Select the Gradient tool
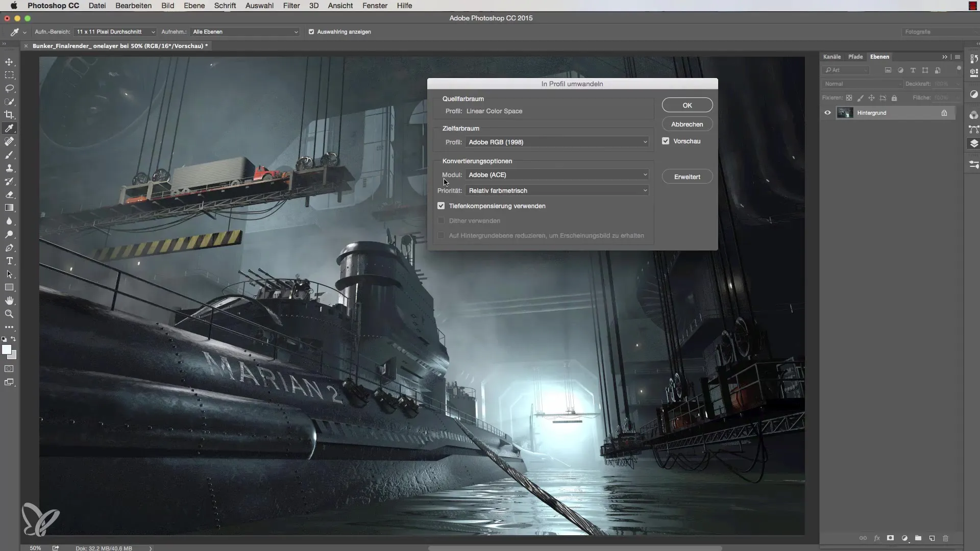Image resolution: width=980 pixels, height=551 pixels. point(9,208)
